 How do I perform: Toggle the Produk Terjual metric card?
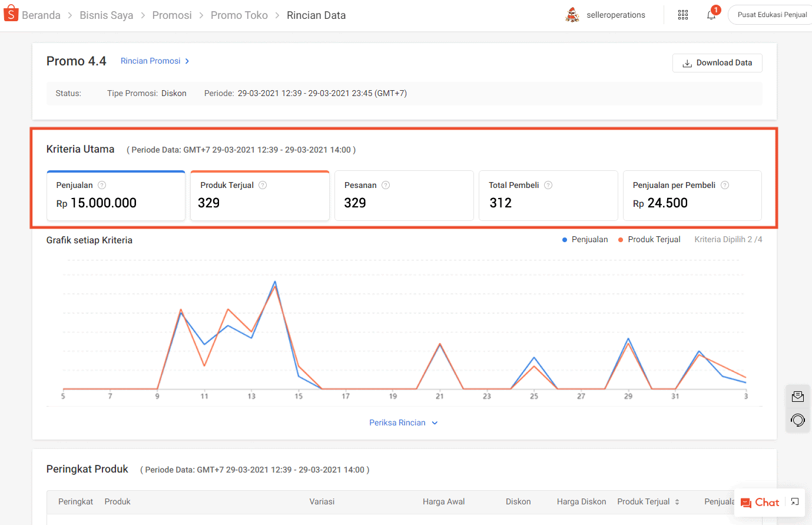[x=260, y=196]
